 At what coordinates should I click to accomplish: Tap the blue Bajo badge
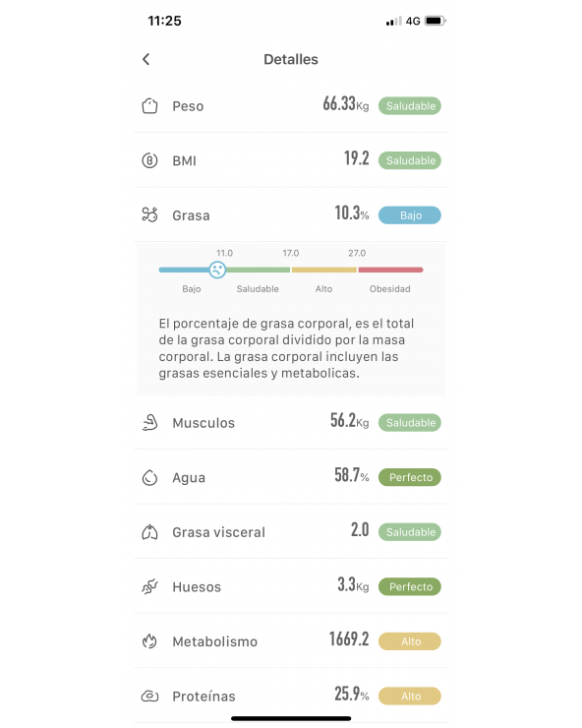(410, 215)
